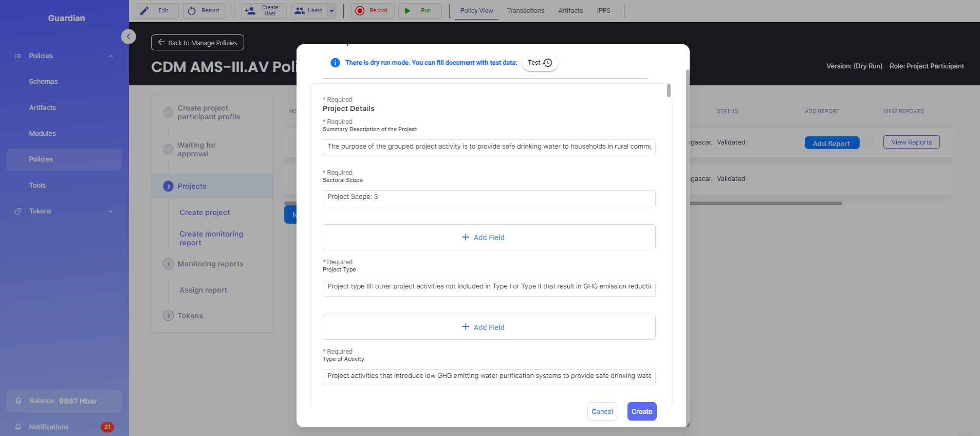Fill test data using the Test button
This screenshot has height=436, width=980.
(x=540, y=63)
